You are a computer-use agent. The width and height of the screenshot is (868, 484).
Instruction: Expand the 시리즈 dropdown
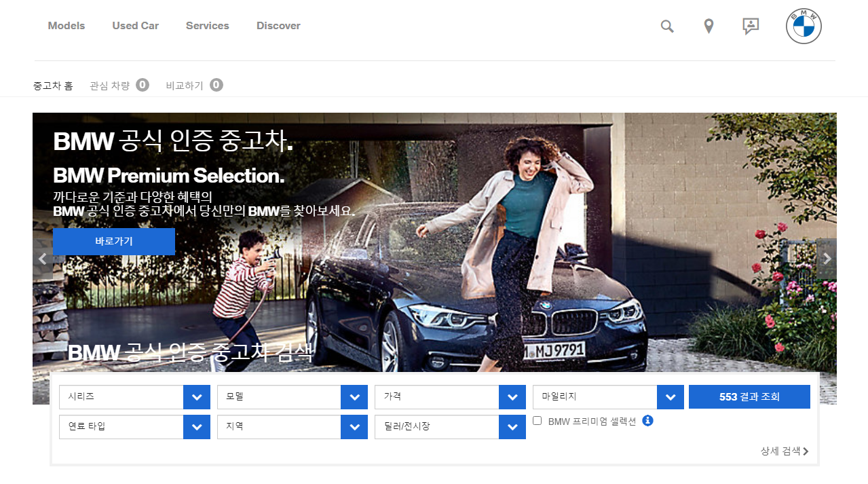pos(134,397)
